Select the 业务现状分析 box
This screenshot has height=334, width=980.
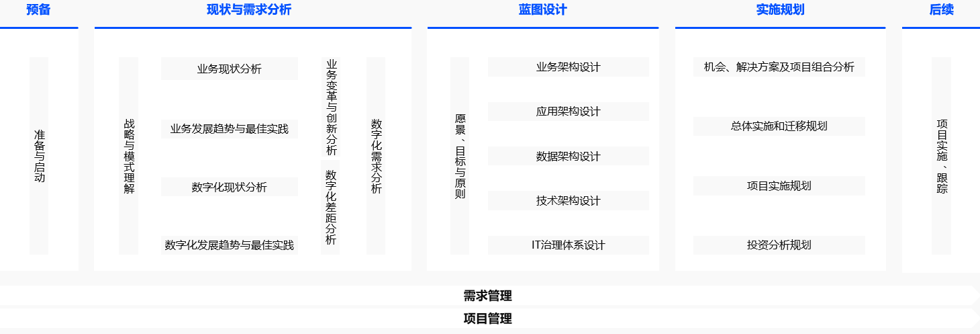tap(229, 69)
